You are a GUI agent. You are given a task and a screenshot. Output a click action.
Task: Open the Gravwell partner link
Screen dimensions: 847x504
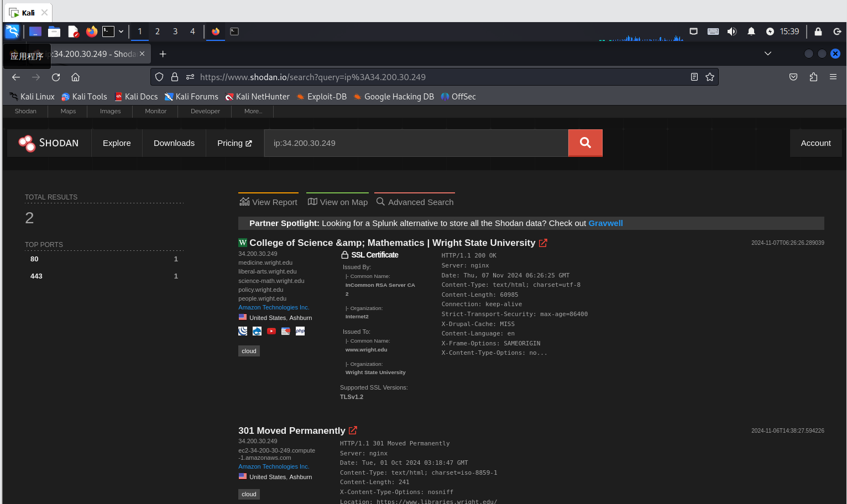coord(605,223)
